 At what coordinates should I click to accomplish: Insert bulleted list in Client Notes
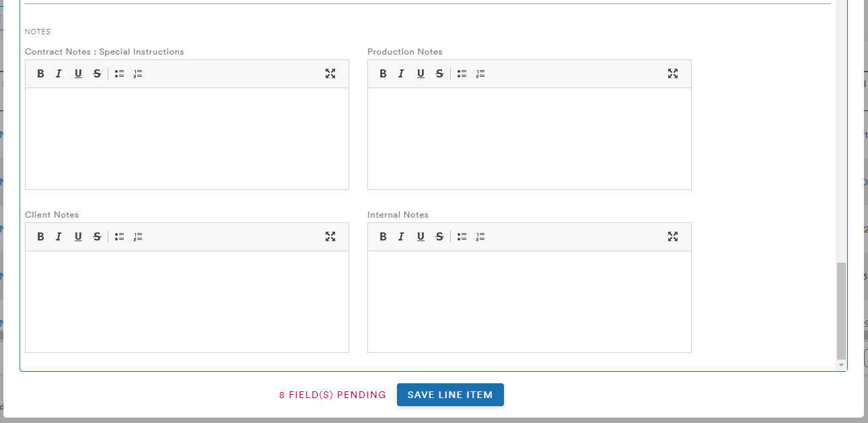[119, 236]
